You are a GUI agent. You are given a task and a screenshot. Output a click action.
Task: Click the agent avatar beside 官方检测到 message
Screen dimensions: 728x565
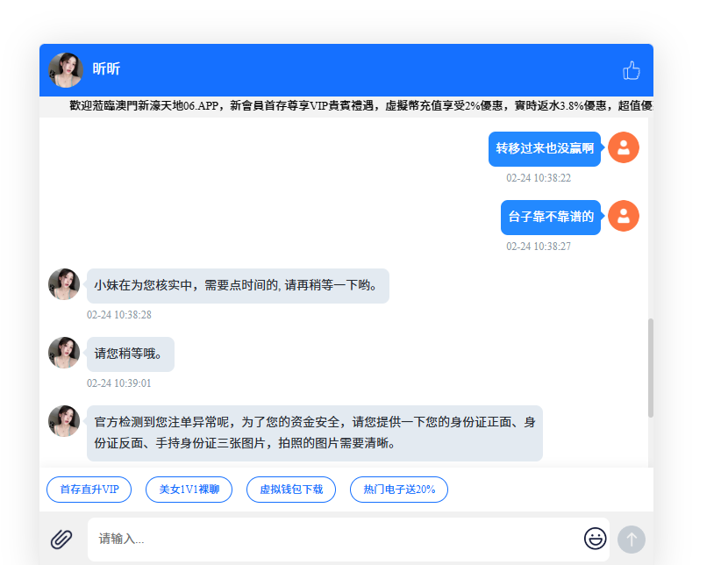(64, 421)
